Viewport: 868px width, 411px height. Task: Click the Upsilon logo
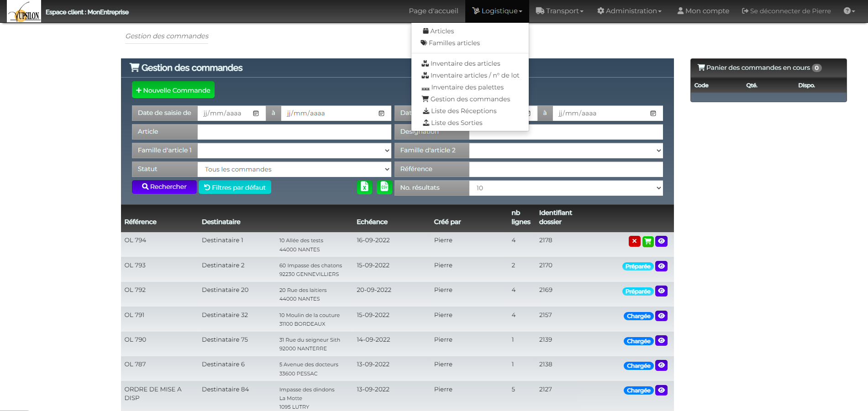(24, 11)
